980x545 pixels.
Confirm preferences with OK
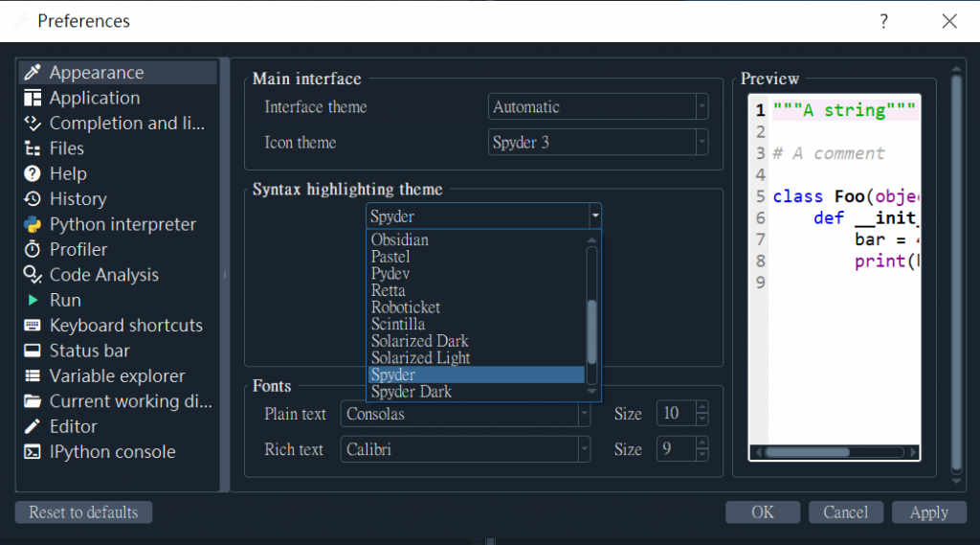(763, 512)
